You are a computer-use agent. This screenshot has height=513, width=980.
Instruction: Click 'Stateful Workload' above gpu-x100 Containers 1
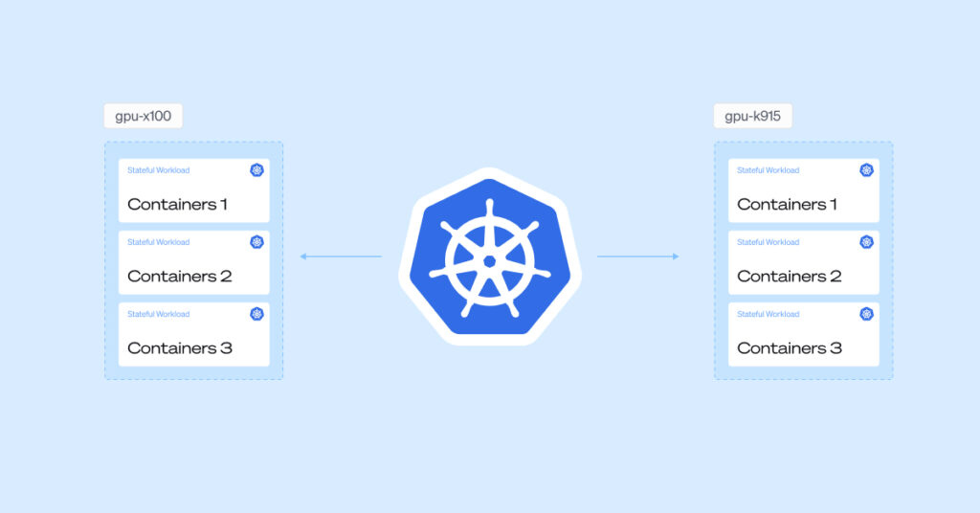(158, 170)
